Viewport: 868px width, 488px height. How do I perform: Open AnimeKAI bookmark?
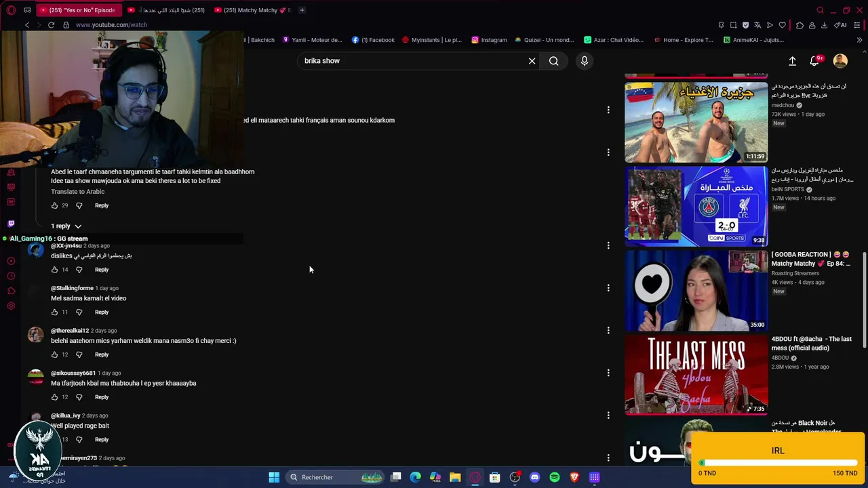753,40
